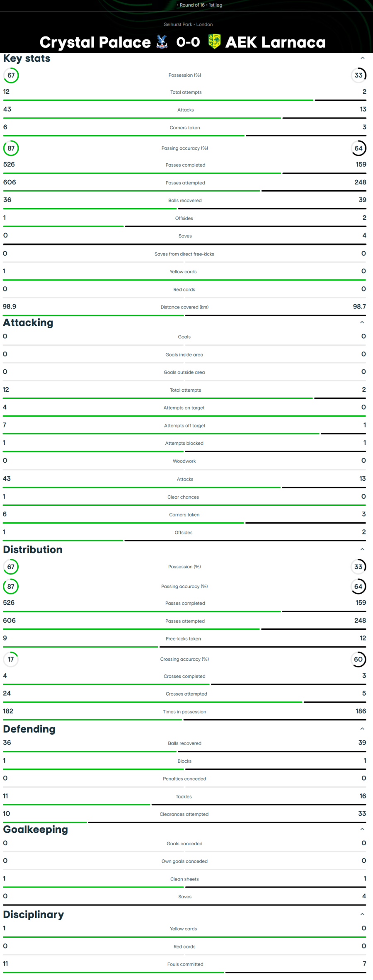Click the Fouls committed comparison bar

coord(184,972)
